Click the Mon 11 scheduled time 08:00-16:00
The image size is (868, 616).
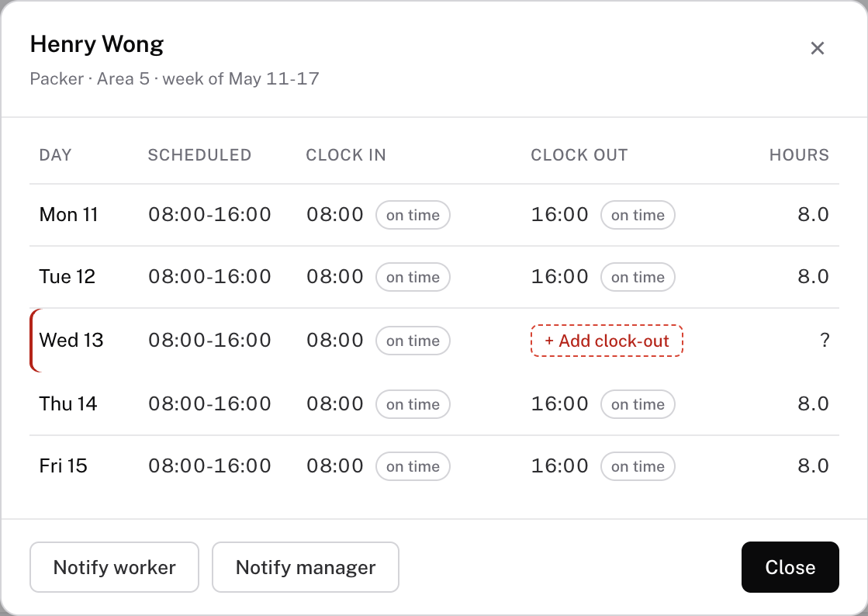209,215
